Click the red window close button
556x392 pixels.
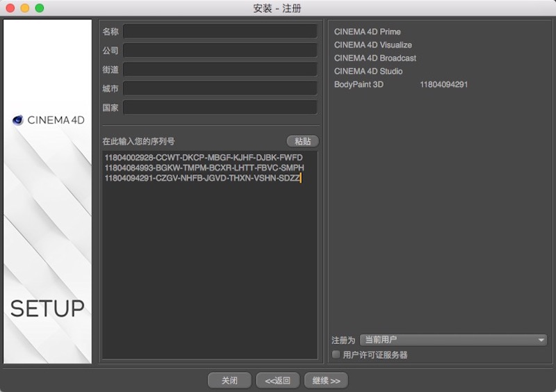click(x=10, y=8)
